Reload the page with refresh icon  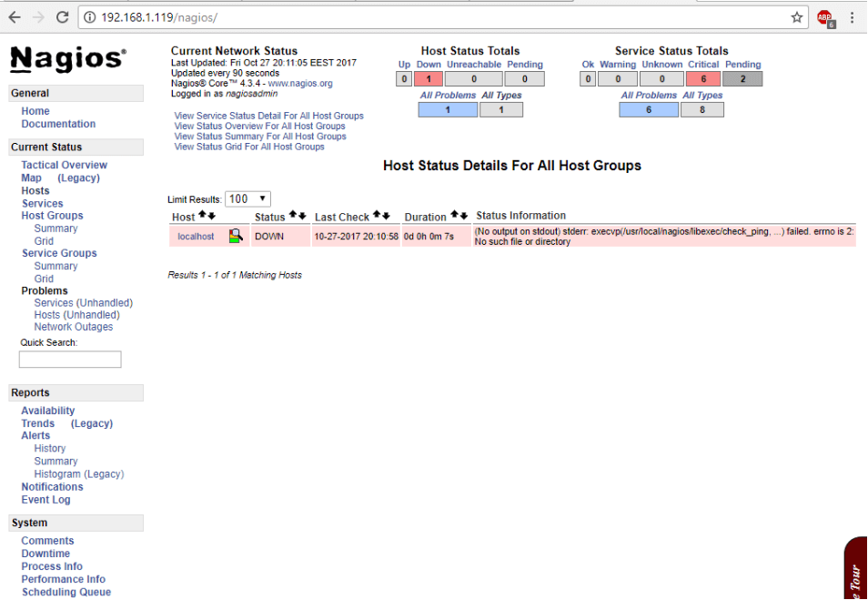[62, 17]
